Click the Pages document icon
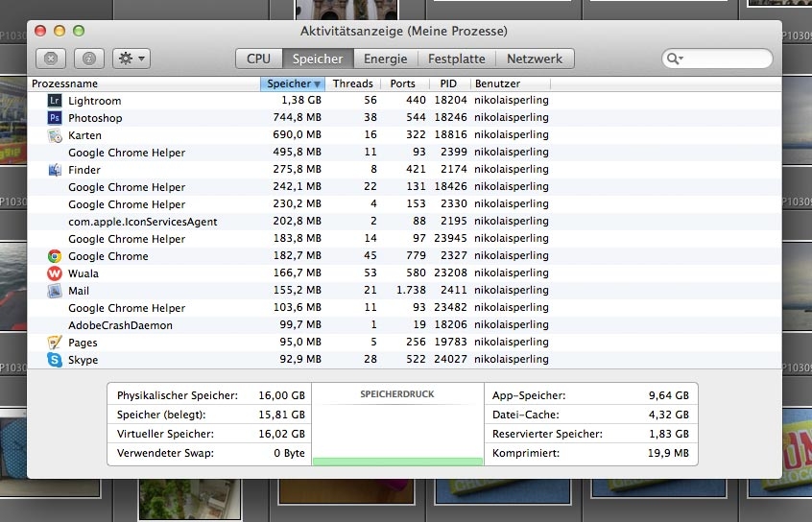Viewport: 812px width, 522px height. (55, 343)
